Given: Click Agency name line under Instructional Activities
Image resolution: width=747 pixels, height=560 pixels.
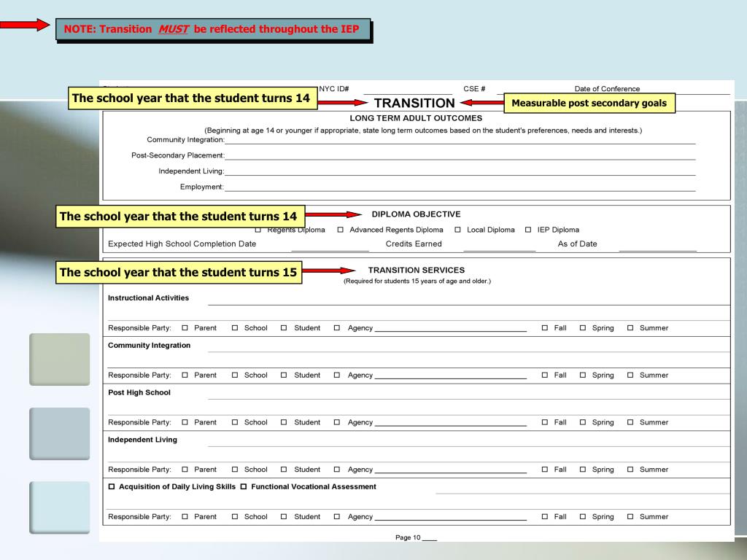Looking at the screenshot, I should tap(451, 329).
